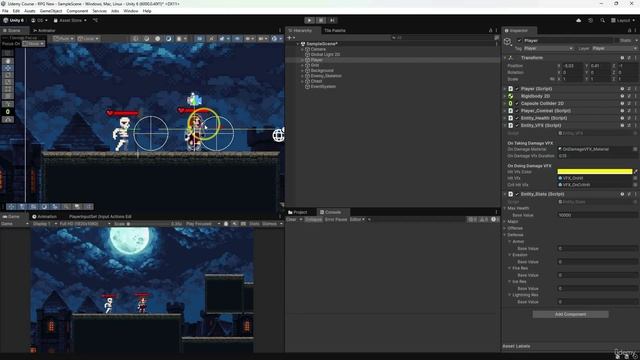Select the View hand tool
This screenshot has width=640, height=360.
8,61
